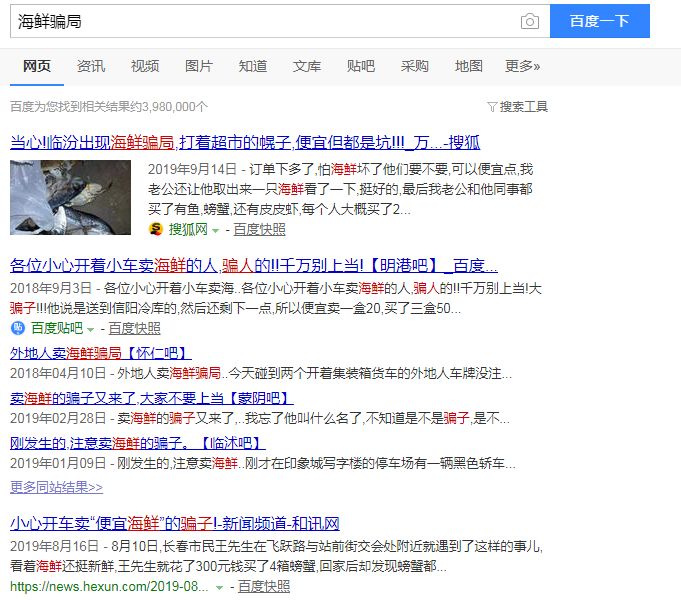
Task: Expand dropdown arrow after news.hexun.com URL
Action: click(219, 588)
